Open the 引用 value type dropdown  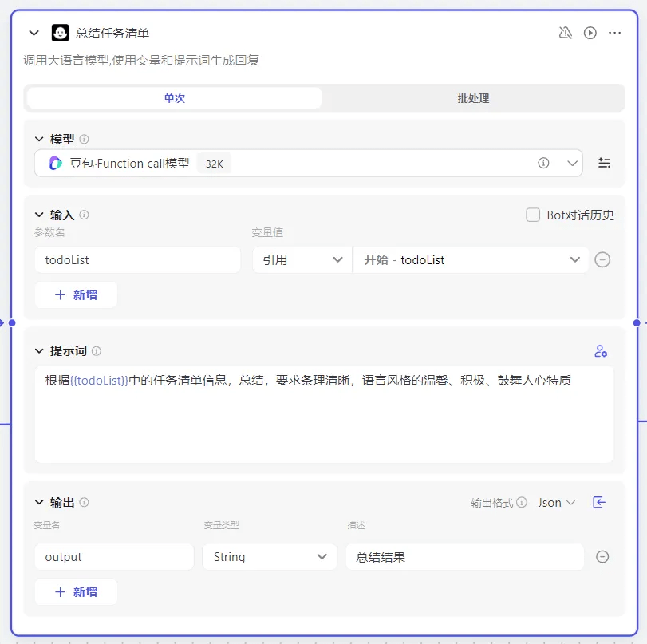[x=302, y=259]
